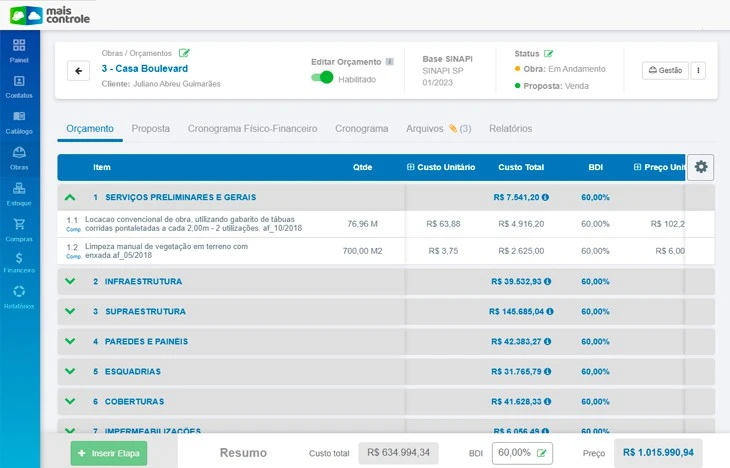Open the table settings gear icon
The height and width of the screenshot is (468, 730).
coord(701,167)
